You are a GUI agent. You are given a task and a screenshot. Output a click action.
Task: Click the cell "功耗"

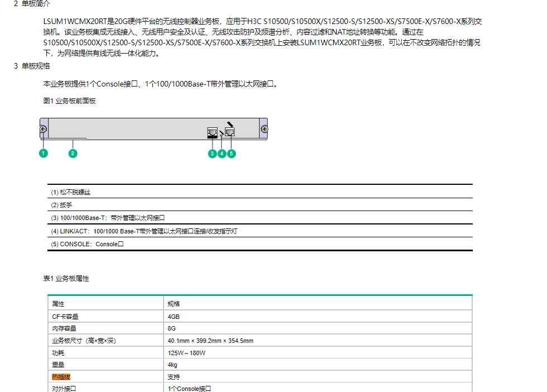click(105, 353)
